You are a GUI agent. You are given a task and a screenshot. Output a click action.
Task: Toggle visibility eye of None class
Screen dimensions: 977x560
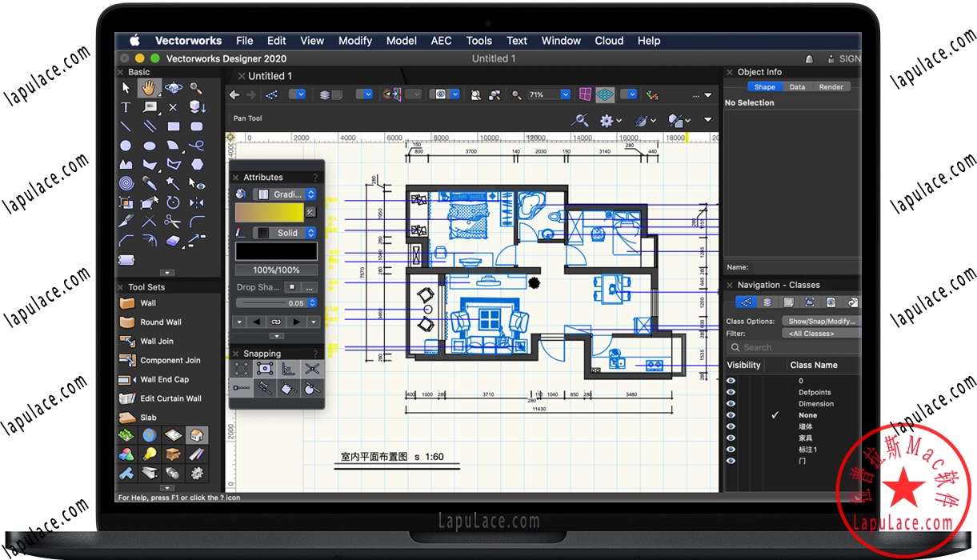click(x=731, y=415)
